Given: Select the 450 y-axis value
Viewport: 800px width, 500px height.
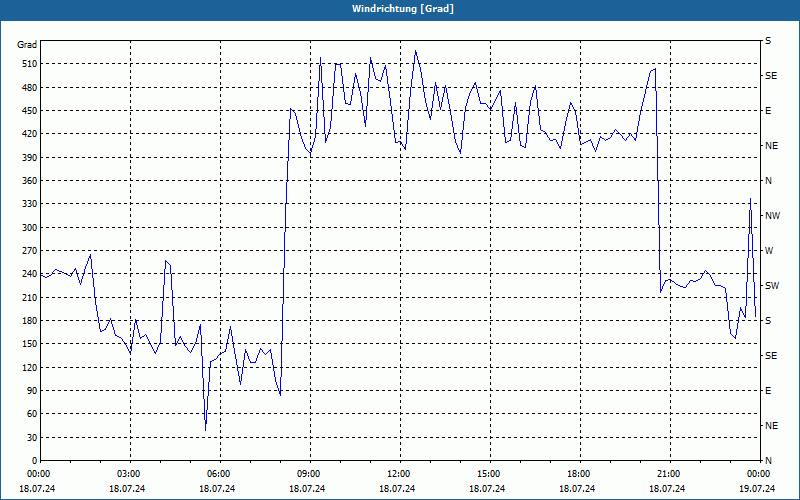Looking at the screenshot, I should 30,111.
